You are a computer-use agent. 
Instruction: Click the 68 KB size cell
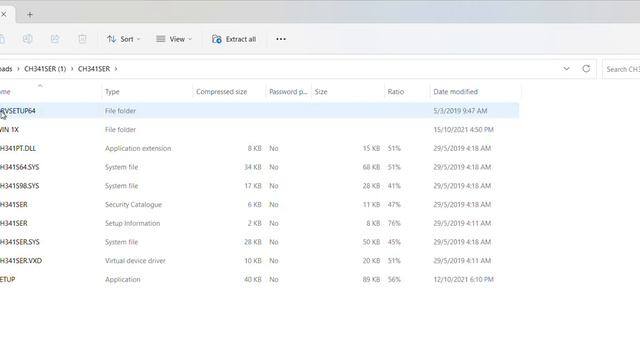(x=371, y=167)
